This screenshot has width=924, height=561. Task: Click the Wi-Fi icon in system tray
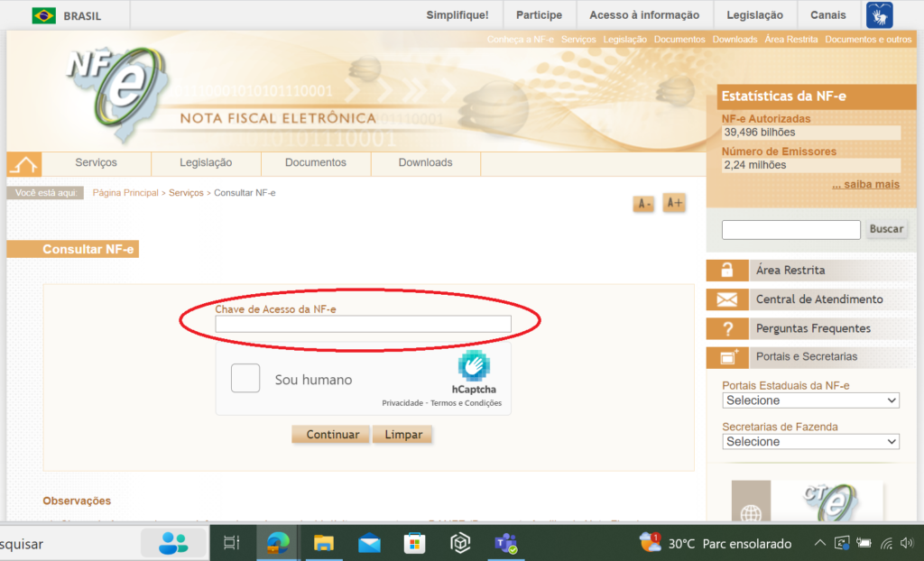coord(886,543)
